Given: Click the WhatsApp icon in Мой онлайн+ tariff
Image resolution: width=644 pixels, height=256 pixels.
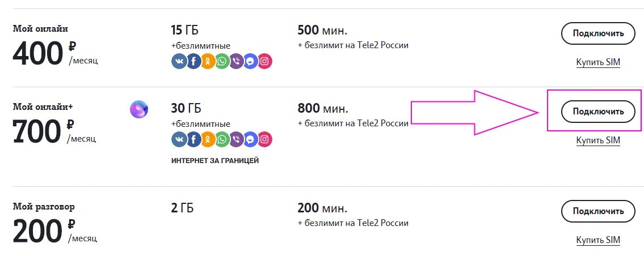Looking at the screenshot, I should click(222, 139).
